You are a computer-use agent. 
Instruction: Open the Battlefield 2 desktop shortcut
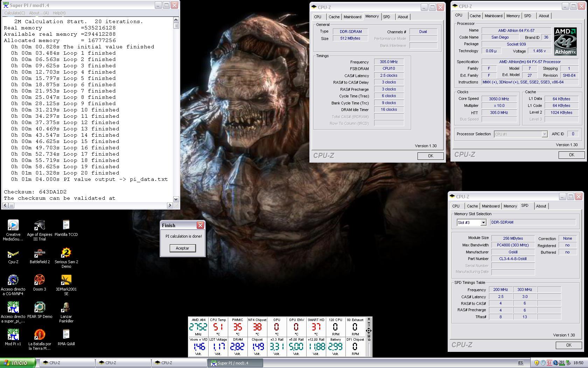[40, 253]
